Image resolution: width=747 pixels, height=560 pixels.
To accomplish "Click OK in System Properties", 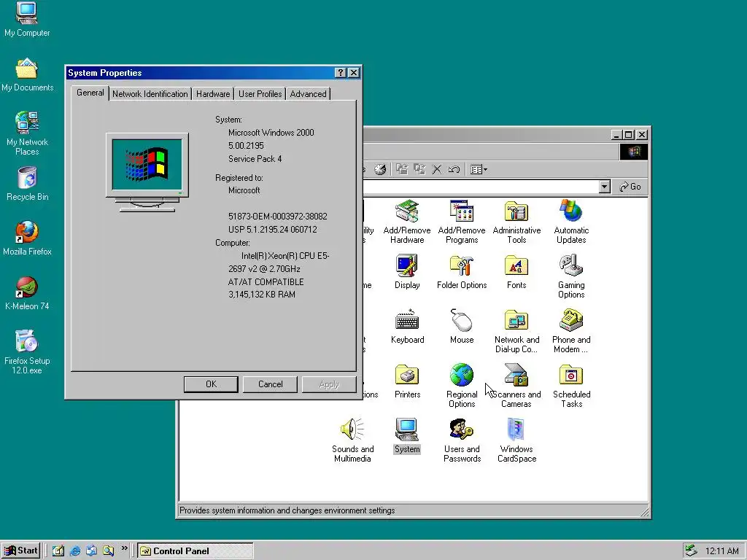I will (x=211, y=384).
